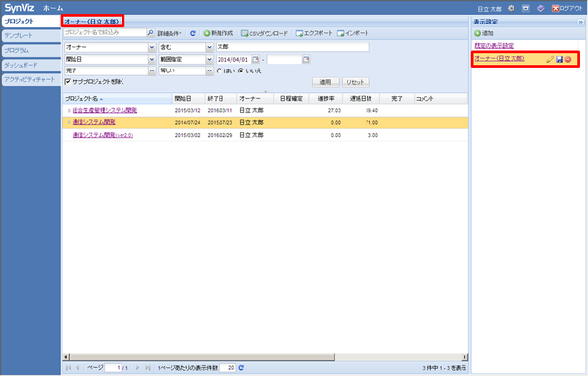Click the インポート toolbar button
This screenshot has height=376, width=588.
[353, 33]
